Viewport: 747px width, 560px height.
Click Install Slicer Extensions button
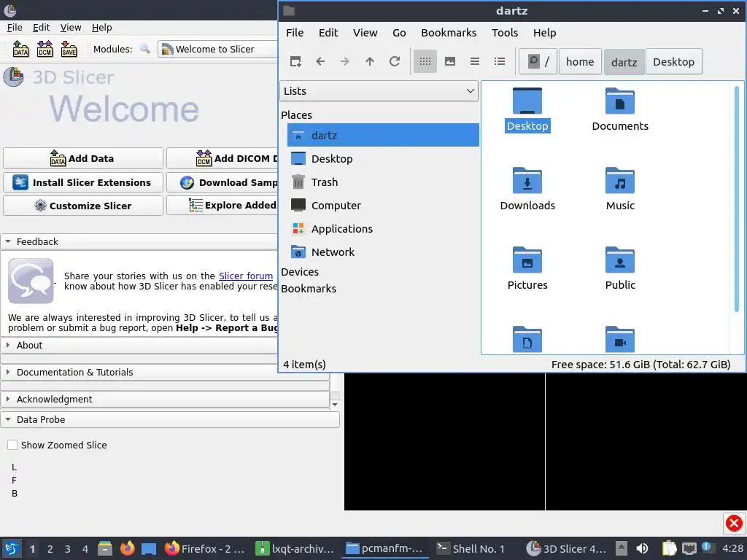click(83, 182)
